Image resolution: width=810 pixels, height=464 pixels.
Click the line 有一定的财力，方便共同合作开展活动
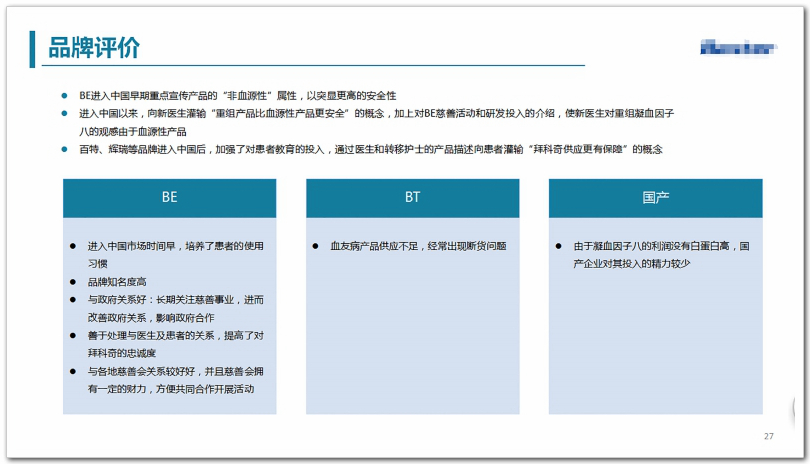click(x=171, y=389)
